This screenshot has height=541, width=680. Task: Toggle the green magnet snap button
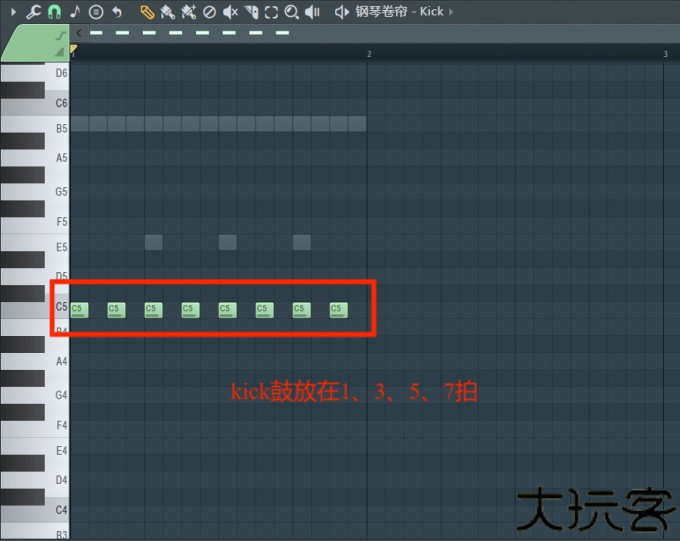click(54, 12)
